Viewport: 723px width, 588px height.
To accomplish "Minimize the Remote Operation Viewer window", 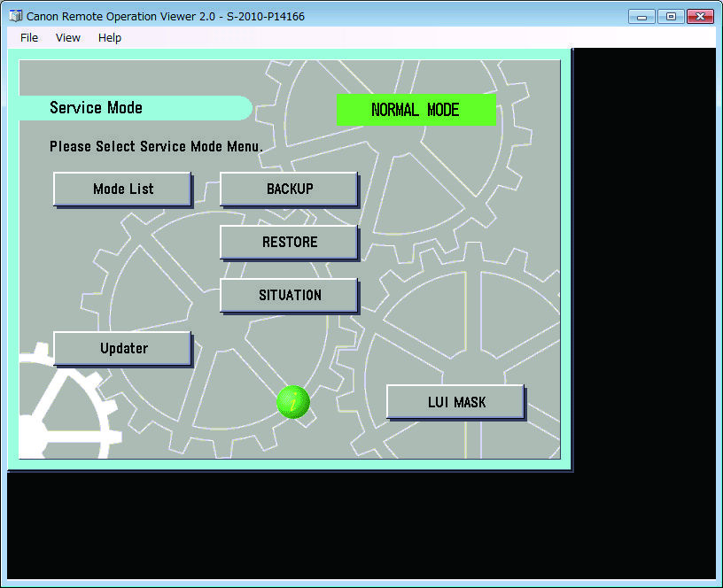I will point(641,17).
